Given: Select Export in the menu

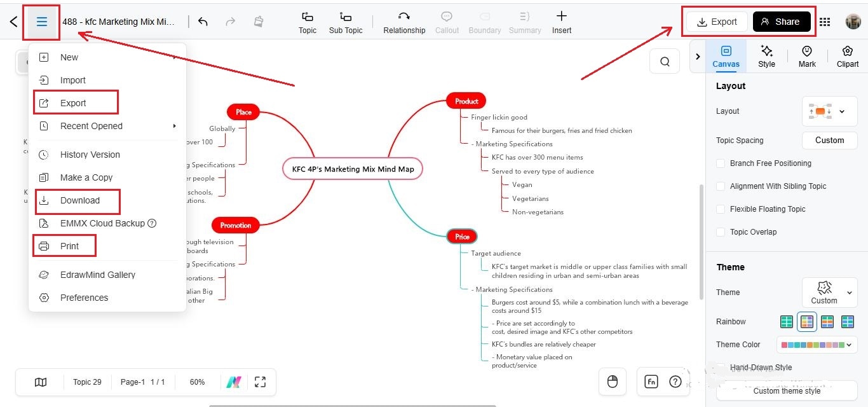Looking at the screenshot, I should pyautogui.click(x=107, y=103).
